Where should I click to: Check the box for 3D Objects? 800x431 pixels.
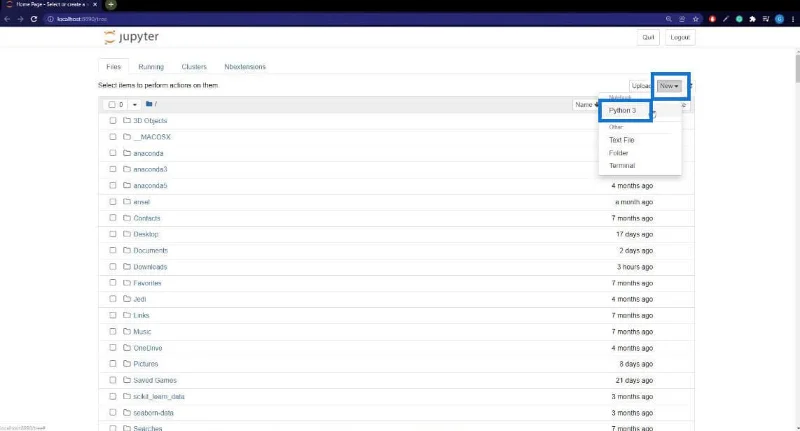point(113,121)
